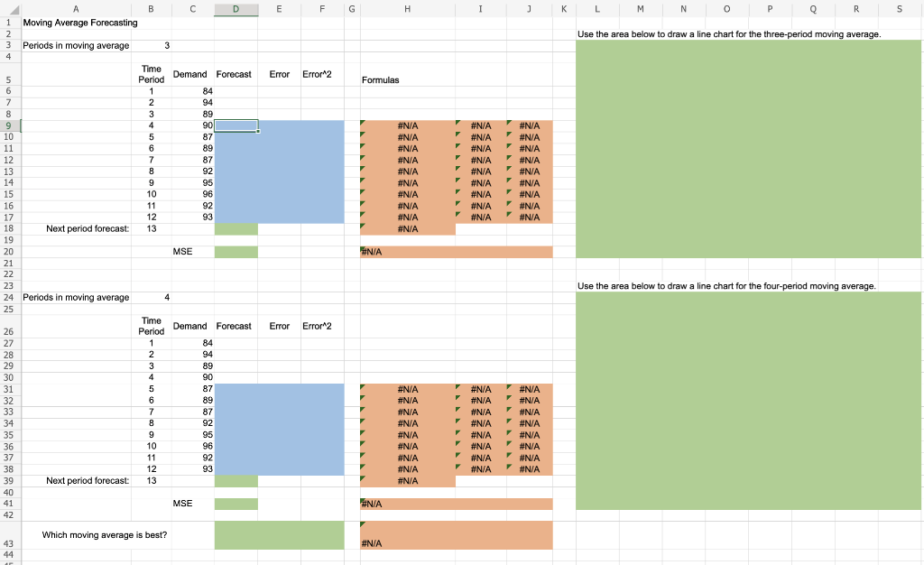The height and width of the screenshot is (565, 924).
Task: Select row 31 header
Action: tap(9, 389)
